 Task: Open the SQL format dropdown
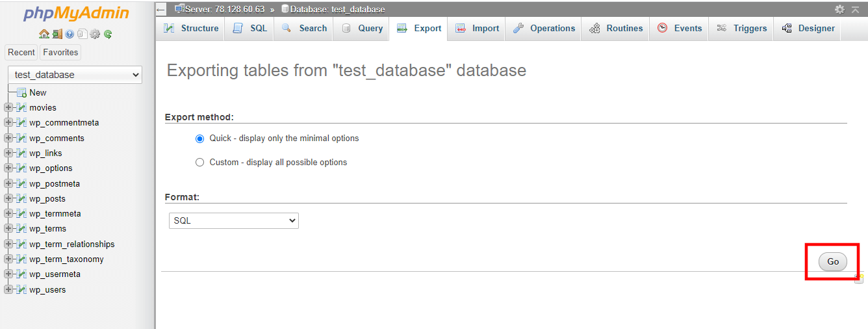tap(233, 221)
